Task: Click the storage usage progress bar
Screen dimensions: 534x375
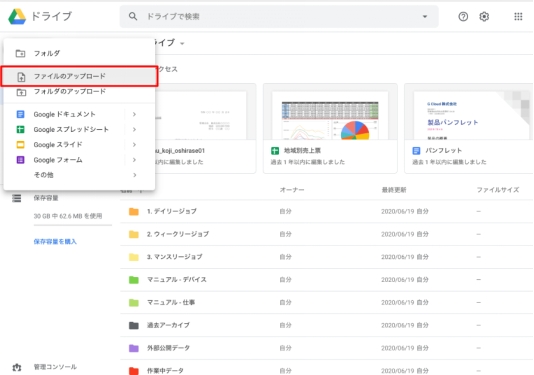Action: (73, 225)
